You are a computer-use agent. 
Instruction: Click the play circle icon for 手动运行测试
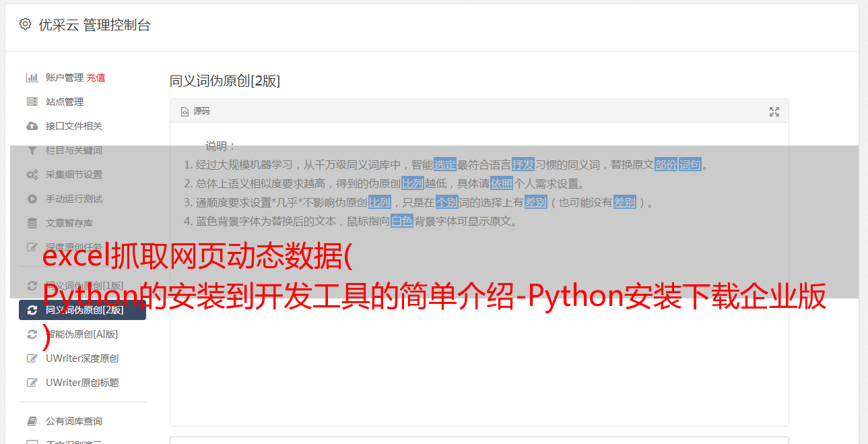pyautogui.click(x=32, y=199)
